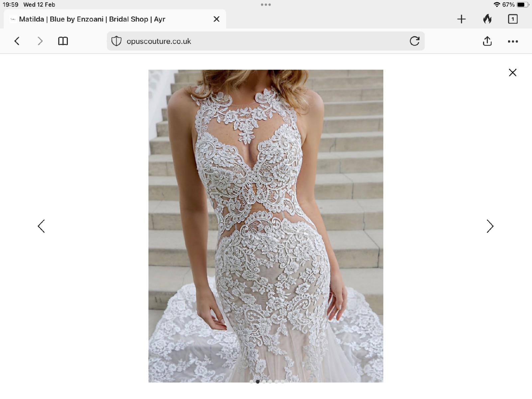Close the Matilda Blue by Enzoani tab
532x399 pixels.
click(216, 19)
